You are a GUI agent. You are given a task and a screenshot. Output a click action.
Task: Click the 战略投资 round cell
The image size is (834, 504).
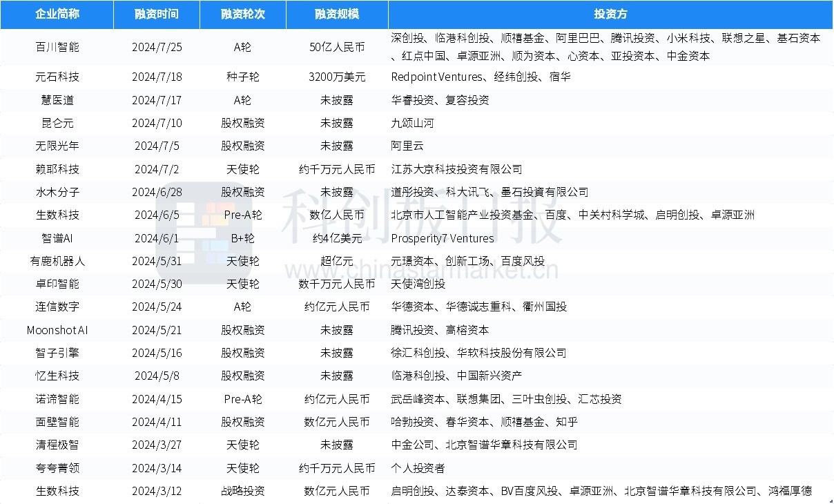point(243,491)
